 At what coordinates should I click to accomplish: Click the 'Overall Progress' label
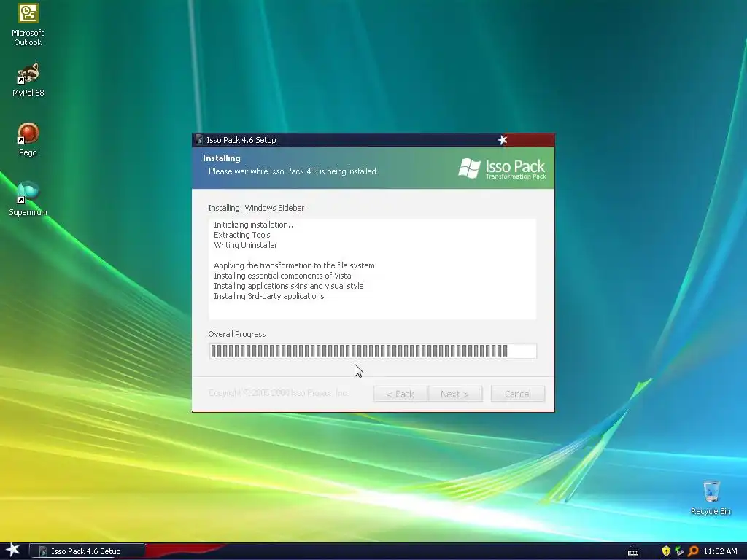point(237,334)
